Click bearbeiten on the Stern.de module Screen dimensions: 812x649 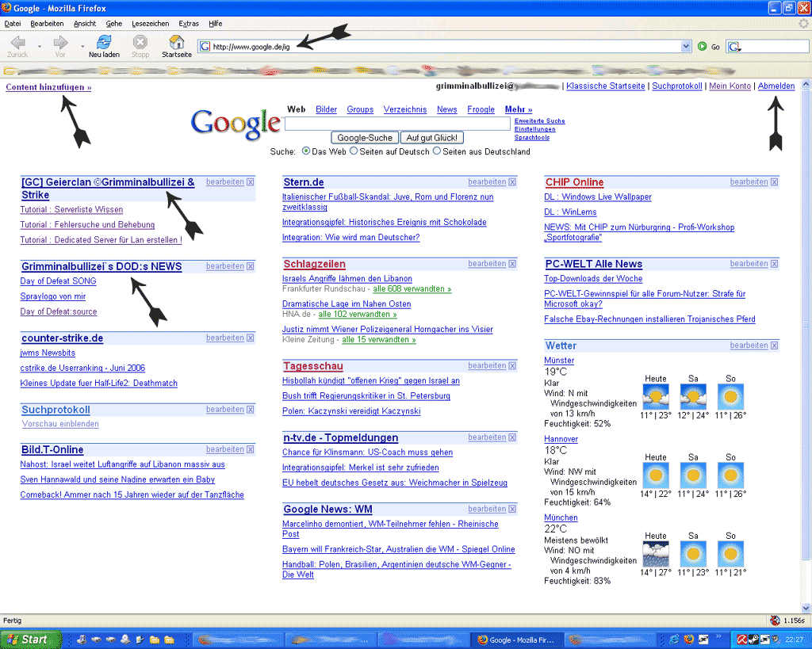click(488, 182)
